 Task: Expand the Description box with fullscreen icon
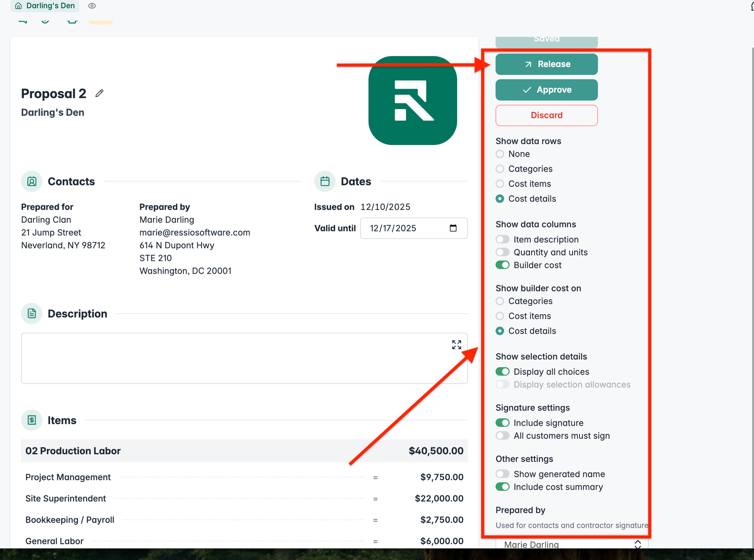456,345
